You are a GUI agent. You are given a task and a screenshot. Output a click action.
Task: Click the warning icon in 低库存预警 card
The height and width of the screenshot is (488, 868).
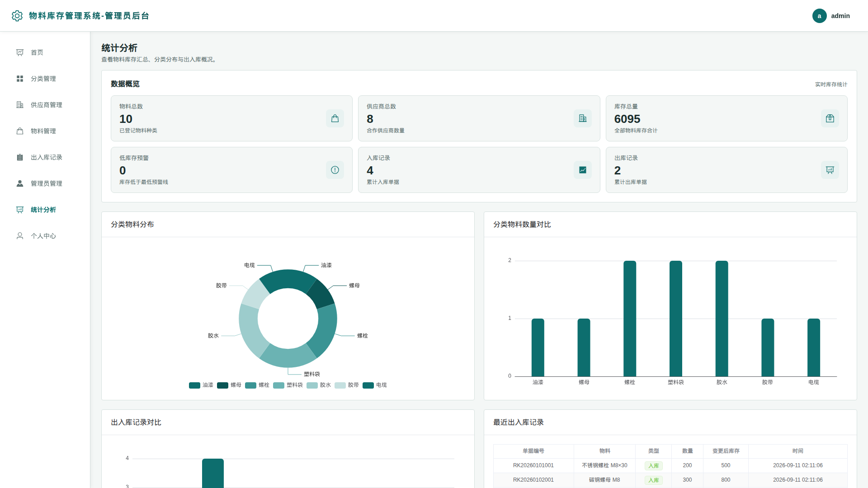[x=335, y=170]
